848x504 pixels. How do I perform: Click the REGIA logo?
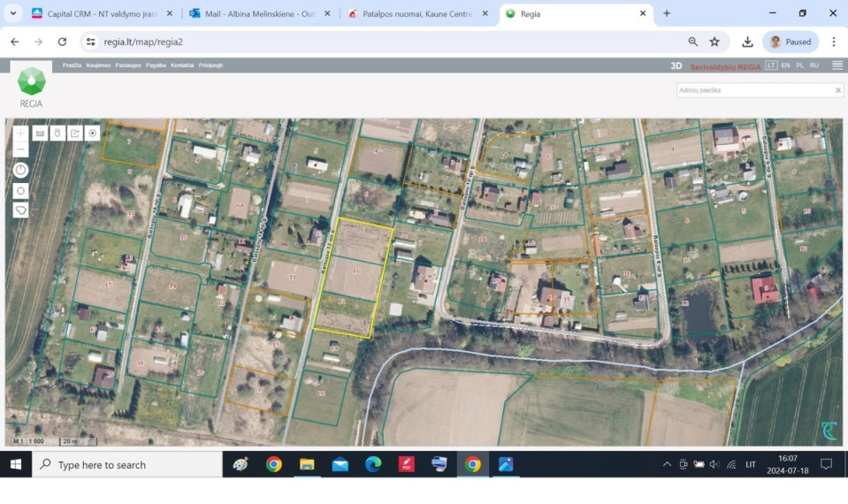pos(31,87)
